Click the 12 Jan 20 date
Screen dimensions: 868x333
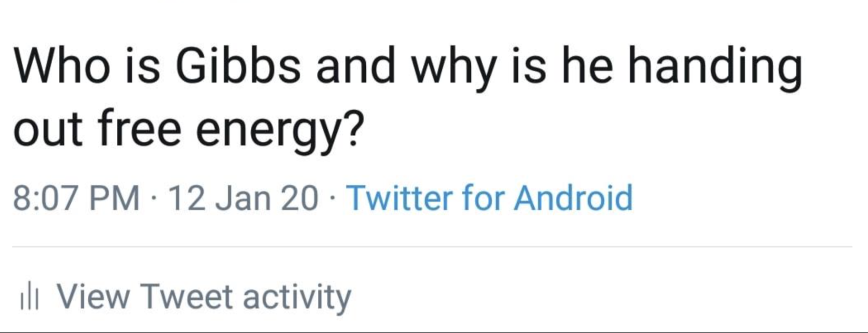tap(244, 198)
